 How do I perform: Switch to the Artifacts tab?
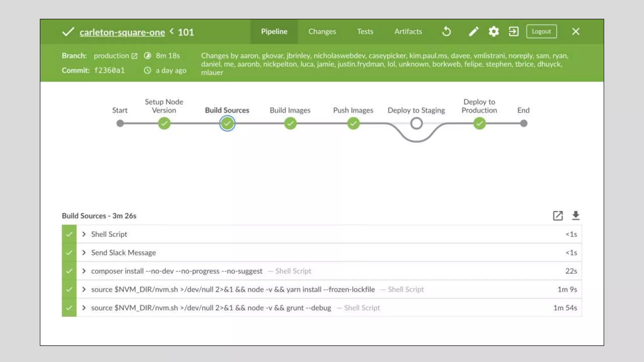408,31
